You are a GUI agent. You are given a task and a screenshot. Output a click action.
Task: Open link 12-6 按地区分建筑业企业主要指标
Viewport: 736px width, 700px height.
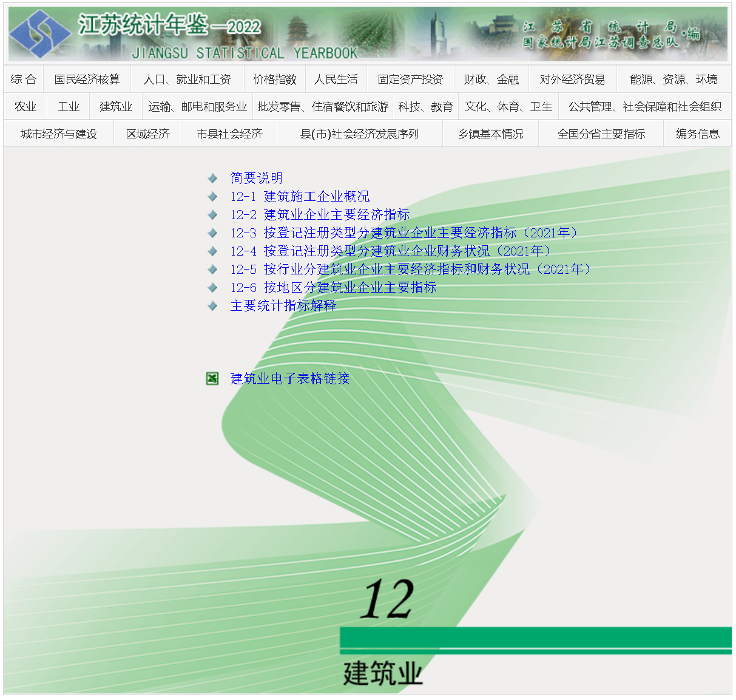pos(333,288)
